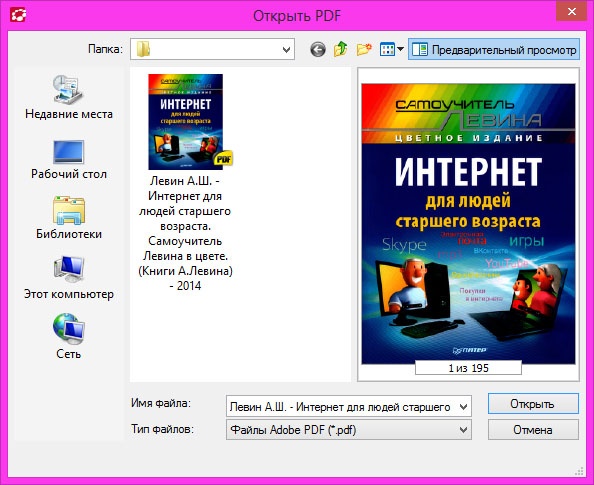Select Этот компьютер location
This screenshot has width=594, height=485.
69,278
